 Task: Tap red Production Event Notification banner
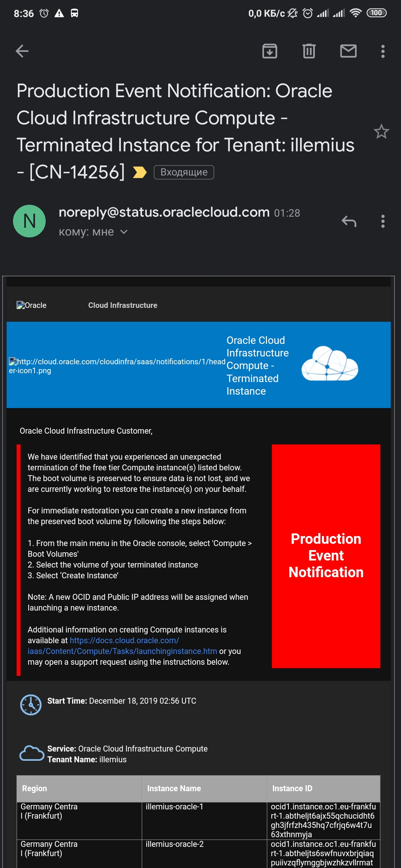pos(326,556)
